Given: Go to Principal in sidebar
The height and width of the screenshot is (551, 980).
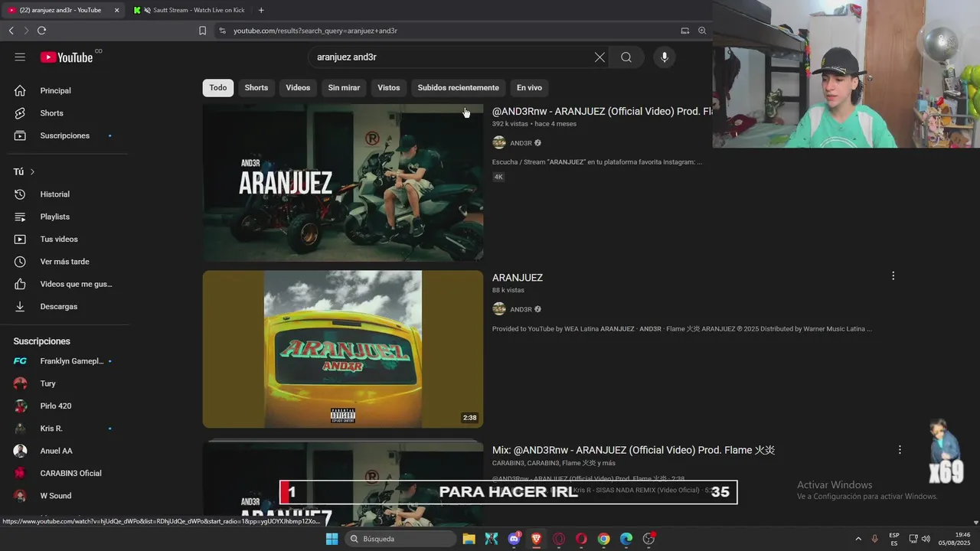Looking at the screenshot, I should [x=64, y=90].
